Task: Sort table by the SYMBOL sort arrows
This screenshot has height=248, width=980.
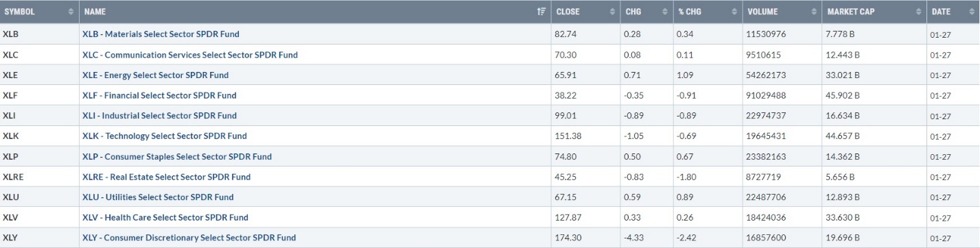Action: coord(71,12)
